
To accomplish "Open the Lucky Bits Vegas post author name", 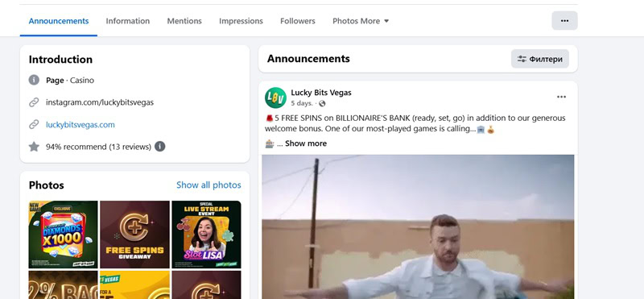I will click(321, 93).
